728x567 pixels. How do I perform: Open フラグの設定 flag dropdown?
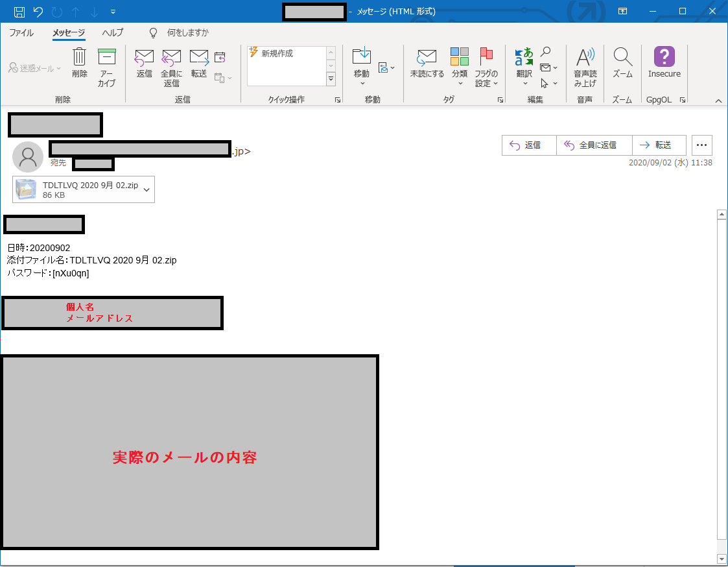click(486, 68)
